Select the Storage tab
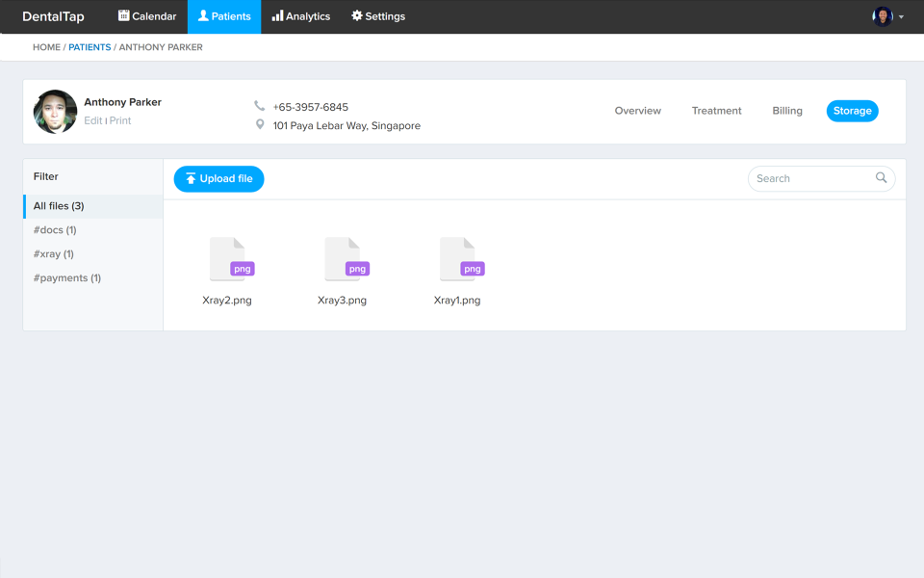Viewport: 924px width, 578px height. [852, 111]
